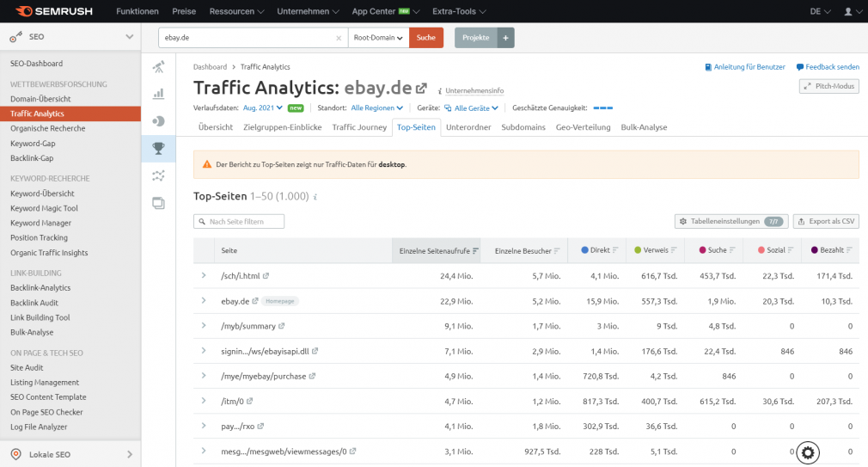Switch to the Zielgruppen-Einblicke tab

(283, 127)
